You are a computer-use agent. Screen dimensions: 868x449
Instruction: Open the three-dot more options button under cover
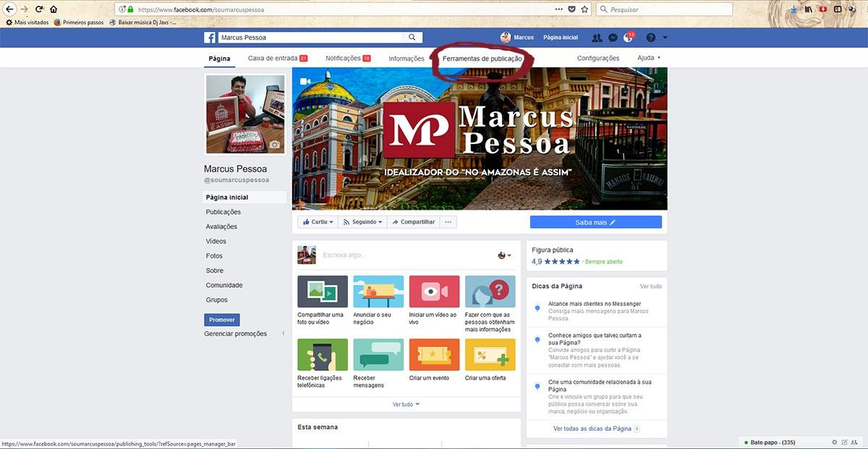(x=448, y=223)
